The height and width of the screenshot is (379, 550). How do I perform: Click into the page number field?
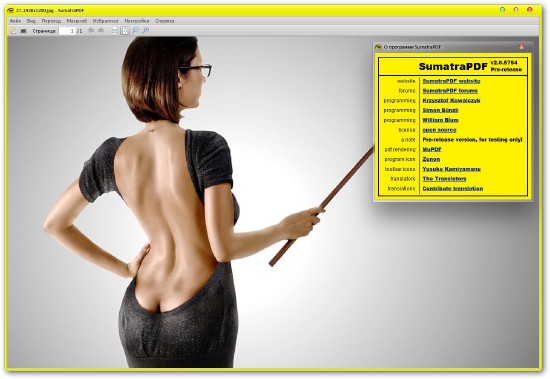tap(67, 31)
